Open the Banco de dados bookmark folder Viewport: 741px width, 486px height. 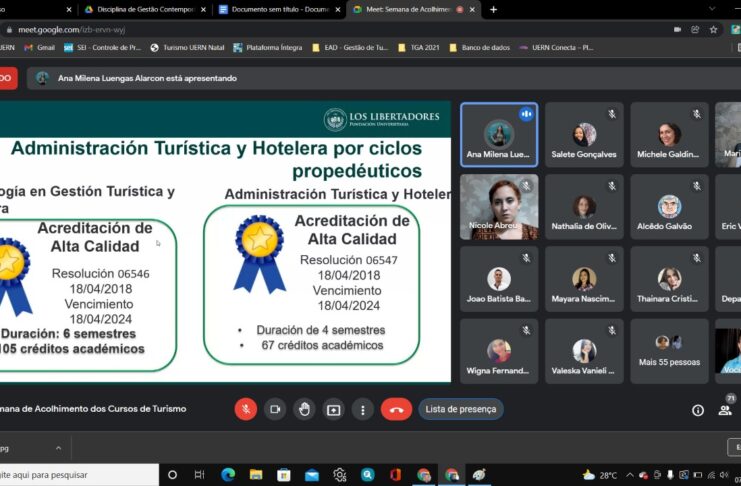(x=480, y=48)
